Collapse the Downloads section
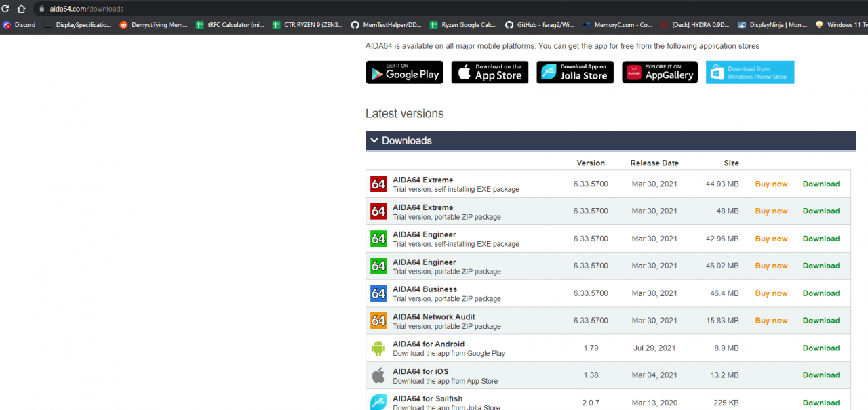 [374, 140]
